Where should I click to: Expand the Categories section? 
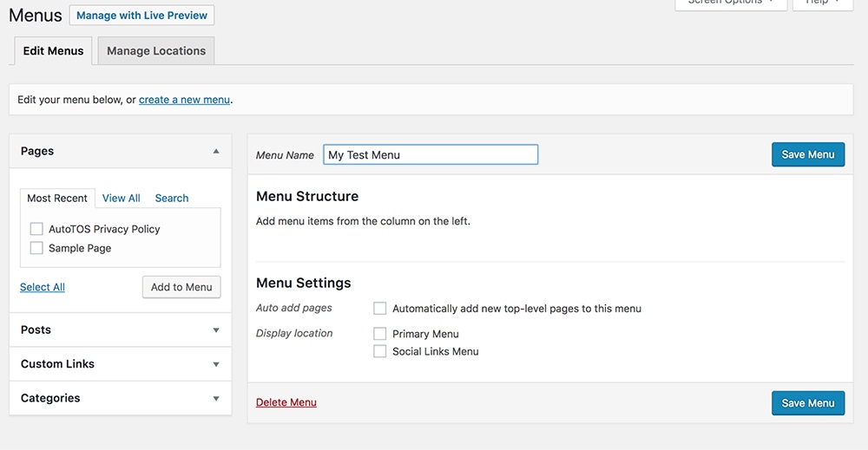click(x=216, y=399)
